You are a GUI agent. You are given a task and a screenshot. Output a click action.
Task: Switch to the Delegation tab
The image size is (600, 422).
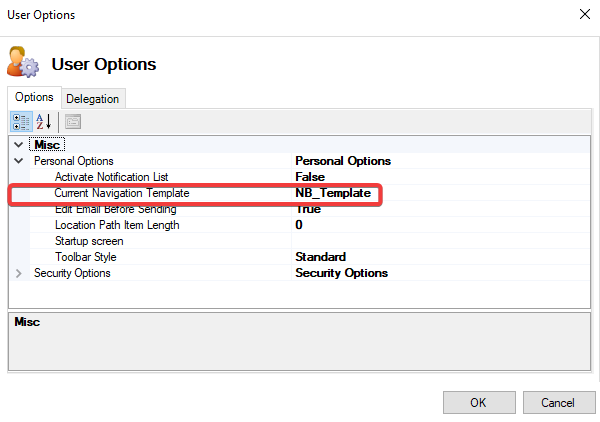point(92,98)
